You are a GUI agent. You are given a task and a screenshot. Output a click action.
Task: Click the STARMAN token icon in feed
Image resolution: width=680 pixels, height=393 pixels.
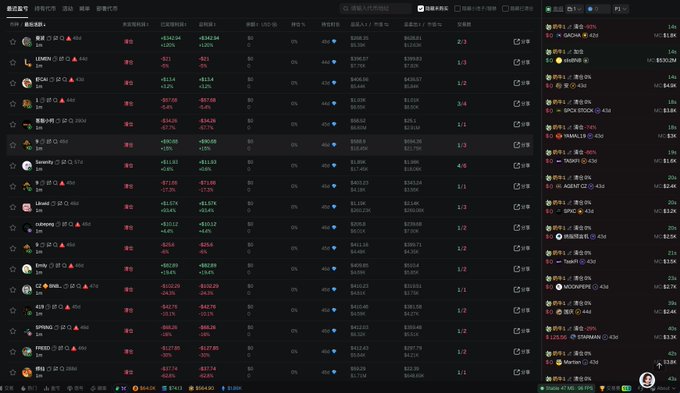pos(573,337)
